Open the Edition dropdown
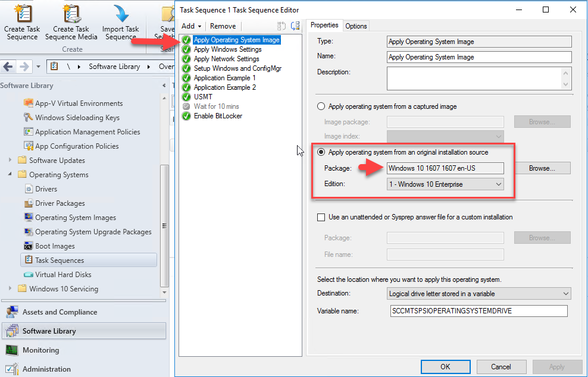The width and height of the screenshot is (588, 377). click(445, 184)
